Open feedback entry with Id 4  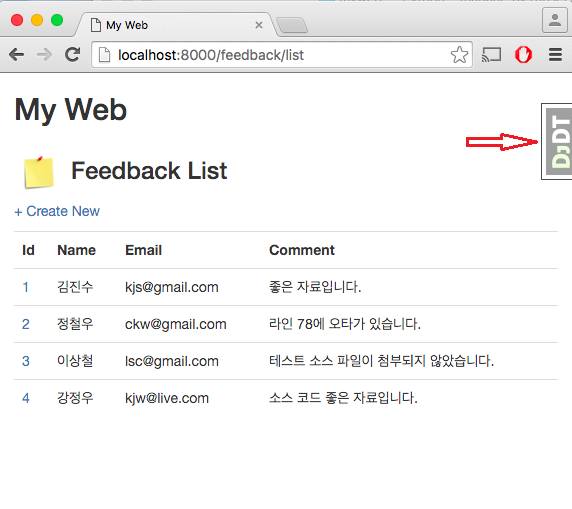pyautogui.click(x=26, y=398)
